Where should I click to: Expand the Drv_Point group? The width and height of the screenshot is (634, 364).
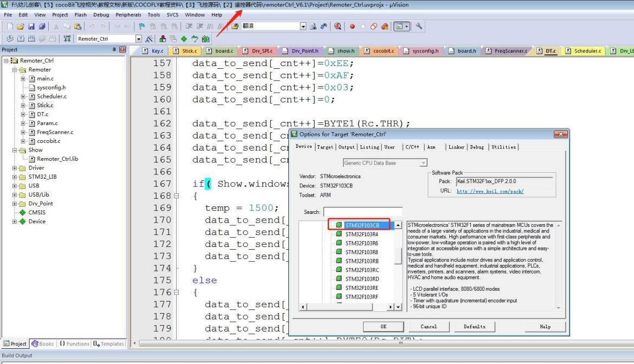coord(15,204)
